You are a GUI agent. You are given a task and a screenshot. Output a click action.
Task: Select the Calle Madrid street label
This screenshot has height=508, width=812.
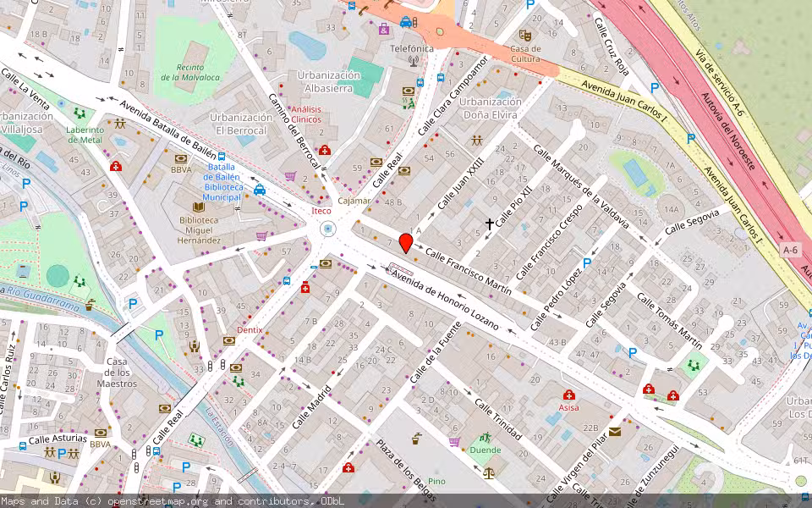click(311, 407)
